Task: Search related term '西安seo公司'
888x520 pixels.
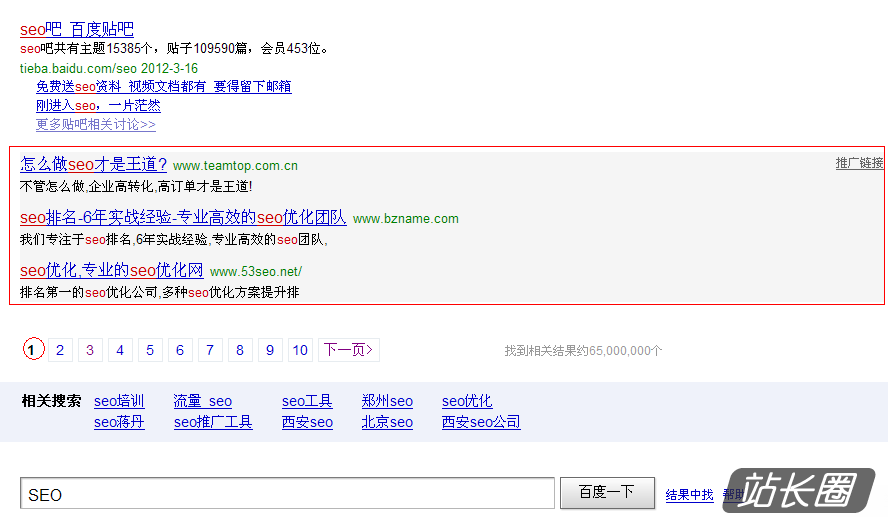Action: pyautogui.click(x=481, y=422)
